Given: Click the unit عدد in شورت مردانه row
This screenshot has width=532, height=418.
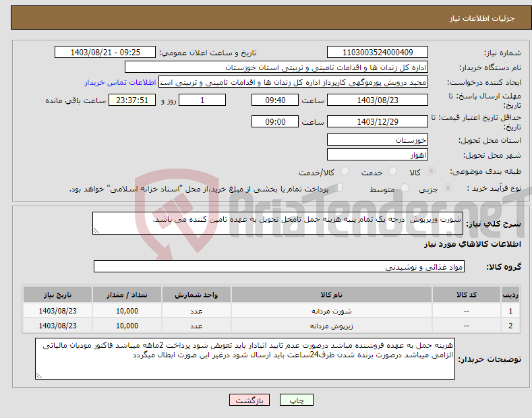Looking at the screenshot, I should point(196,311).
